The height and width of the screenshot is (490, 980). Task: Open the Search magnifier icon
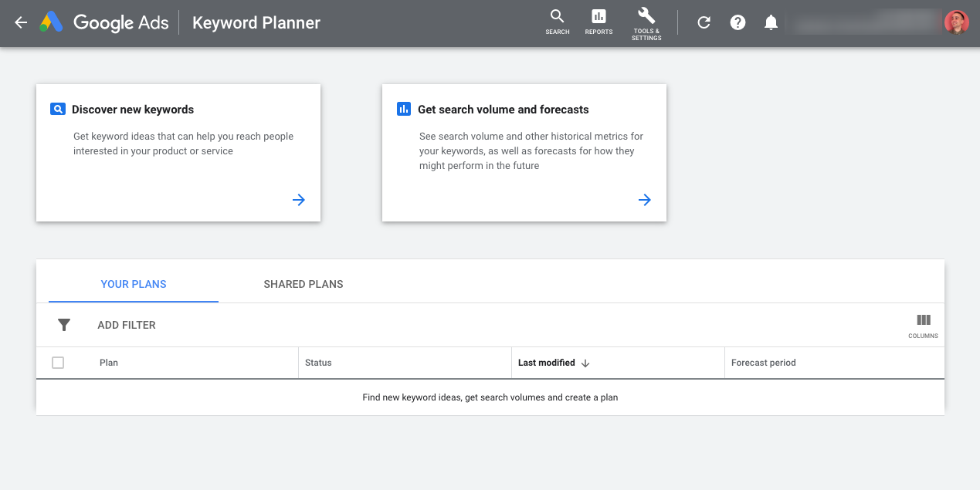coord(557,17)
